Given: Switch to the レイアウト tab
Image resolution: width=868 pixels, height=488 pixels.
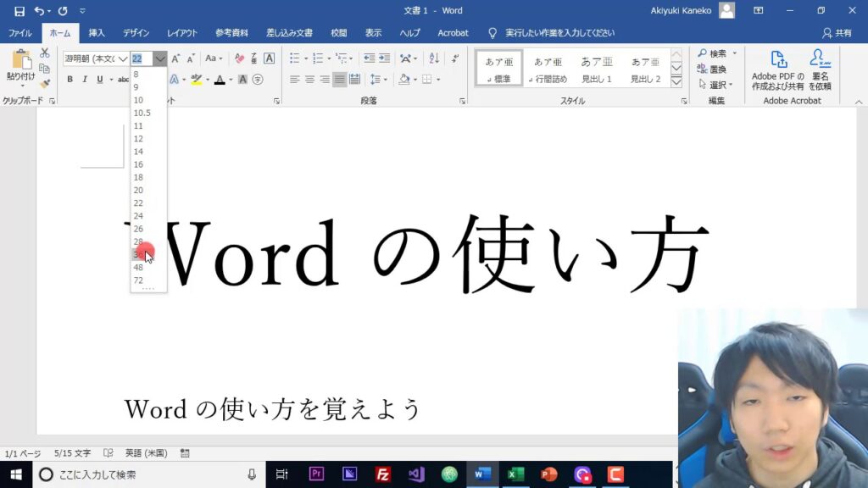Looking at the screenshot, I should point(182,33).
